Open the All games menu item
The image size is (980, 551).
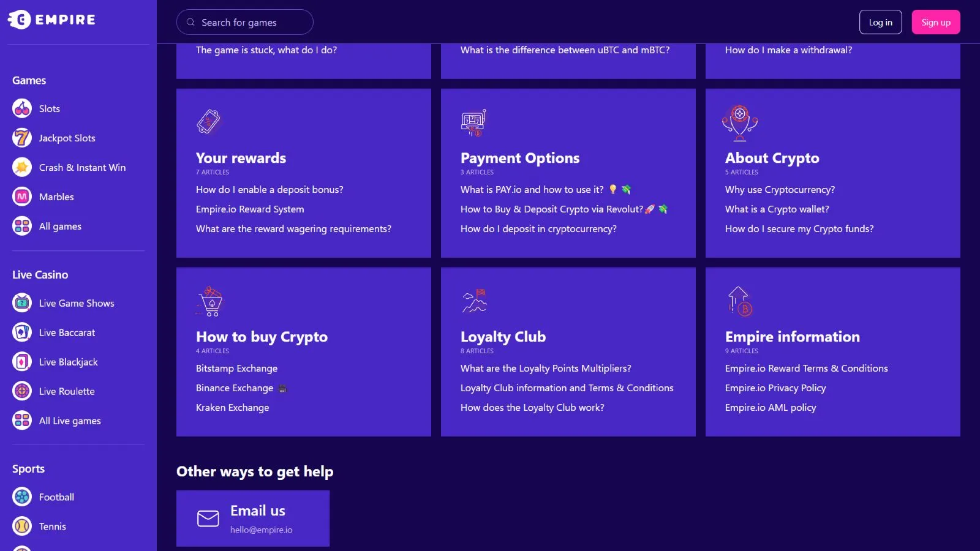(x=60, y=227)
